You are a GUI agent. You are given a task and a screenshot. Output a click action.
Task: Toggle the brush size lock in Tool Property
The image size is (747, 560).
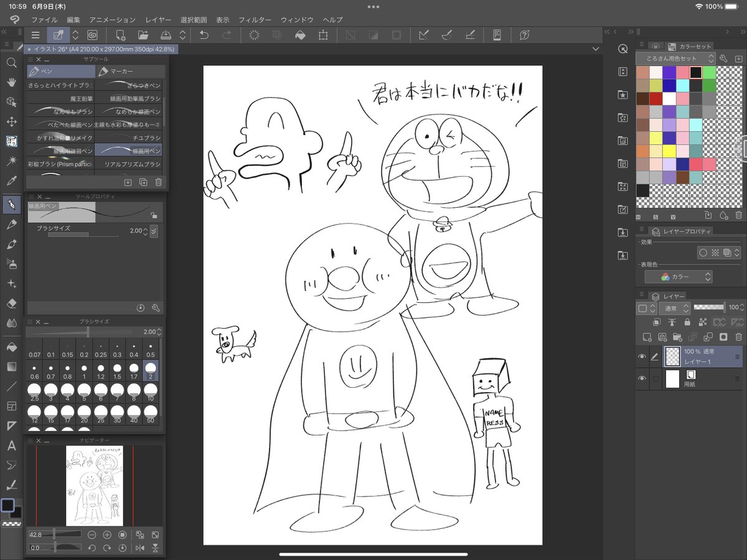coord(154,215)
